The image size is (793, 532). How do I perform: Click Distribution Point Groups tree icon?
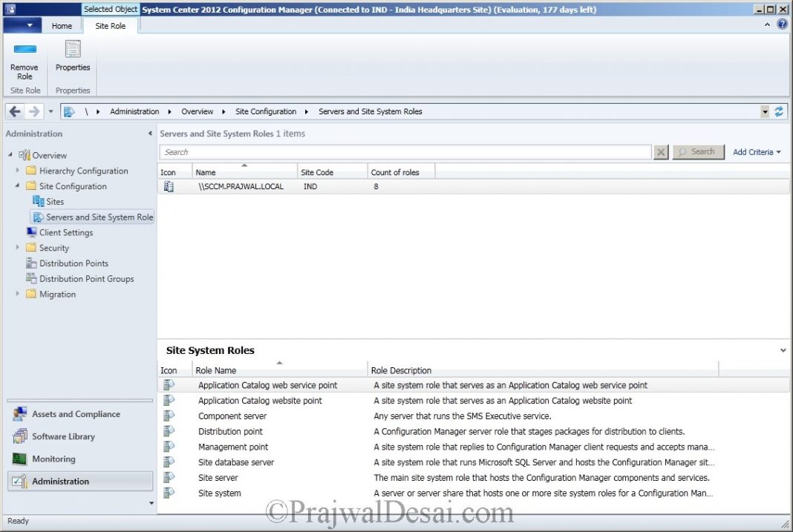coord(31,278)
